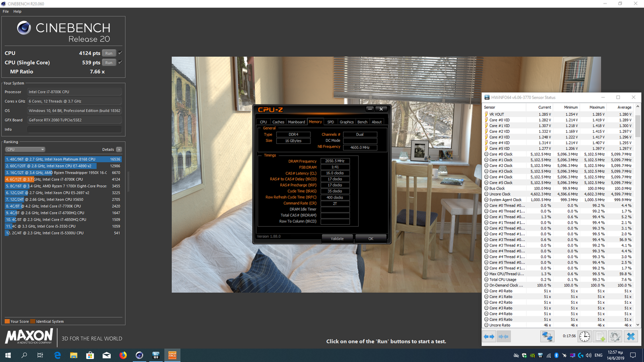Switch to Caches tab in CPU-Z
Screen dimensions: 644x362
coord(278,122)
